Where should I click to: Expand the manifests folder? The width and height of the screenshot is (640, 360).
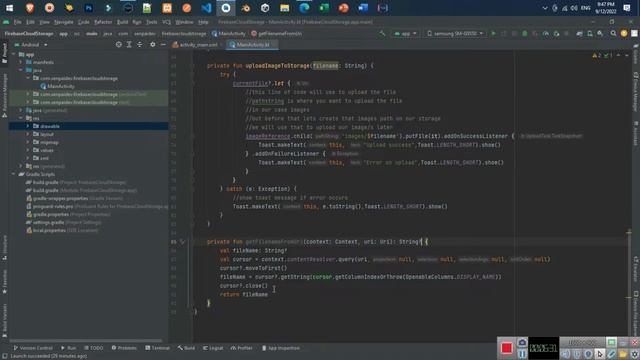[x=21, y=62]
